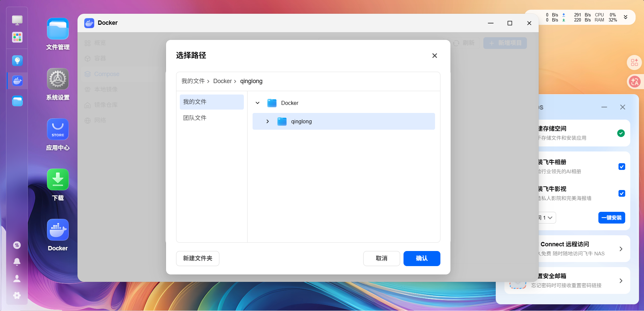The width and height of the screenshot is (644, 311).
Task: Click the desktop monitor icon in left dock
Action: point(17,20)
